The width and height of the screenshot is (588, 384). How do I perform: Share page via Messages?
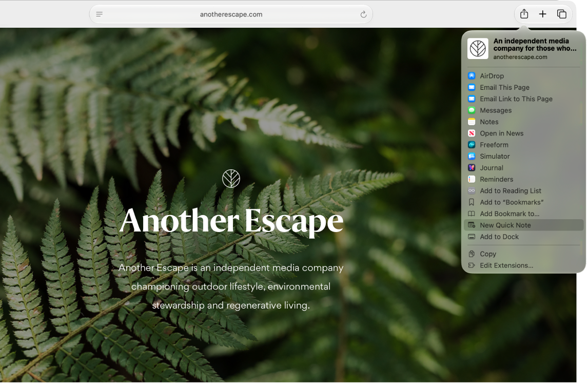(525, 110)
